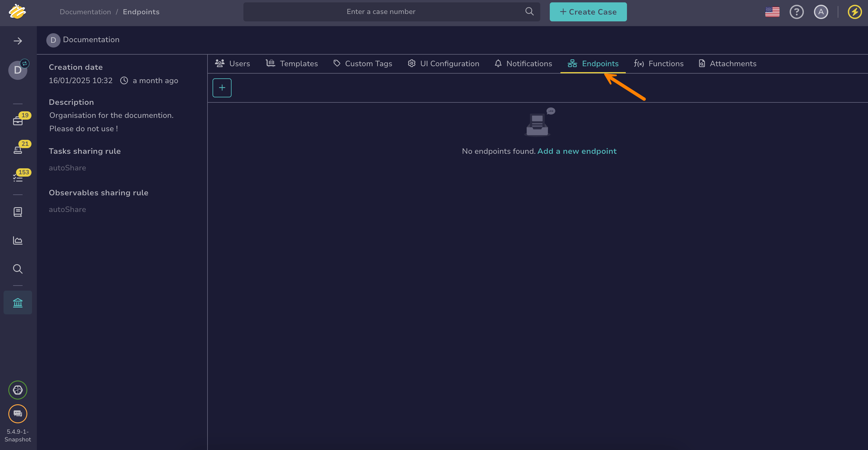Open the cases briefcase icon
The height and width of the screenshot is (450, 868).
[18, 121]
